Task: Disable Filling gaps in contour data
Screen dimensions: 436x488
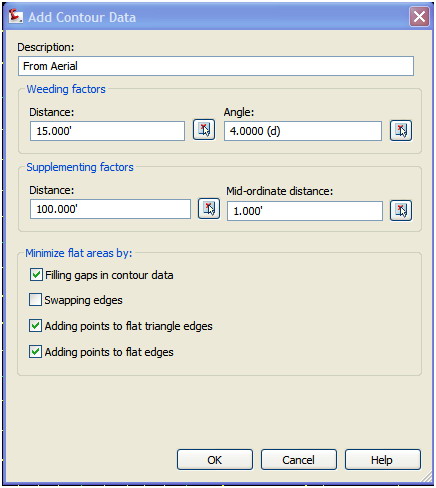Action: point(36,275)
